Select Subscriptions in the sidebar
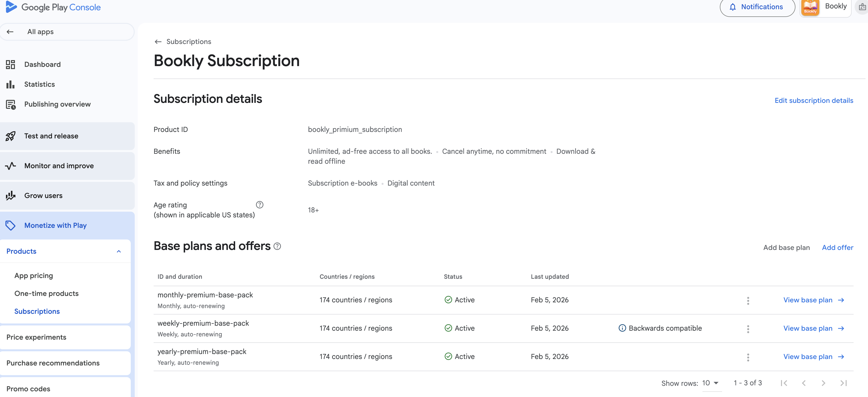Screen dimensions: 868x397 click(37, 312)
